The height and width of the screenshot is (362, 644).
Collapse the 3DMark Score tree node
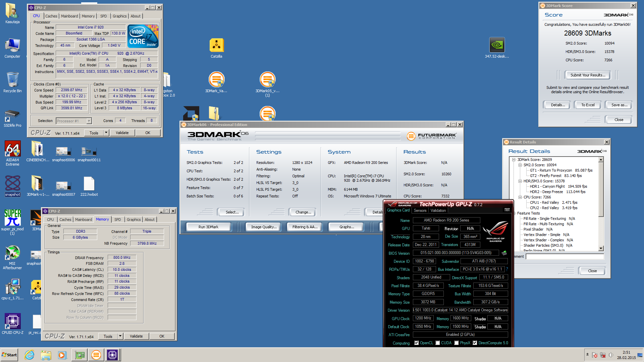pyautogui.click(x=514, y=160)
